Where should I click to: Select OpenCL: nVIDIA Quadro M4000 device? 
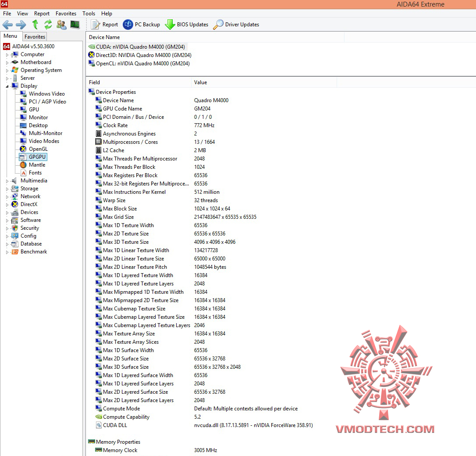click(x=139, y=64)
